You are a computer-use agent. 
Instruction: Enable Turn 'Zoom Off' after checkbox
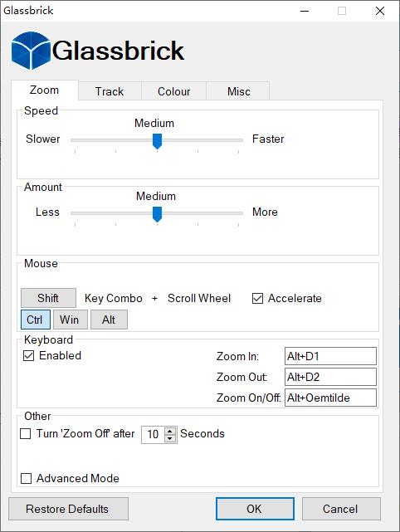point(26,433)
